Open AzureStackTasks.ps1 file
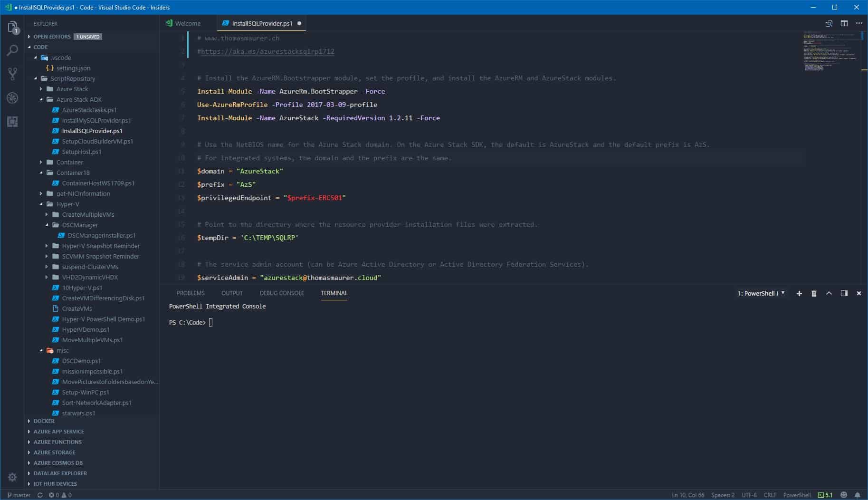868x500 pixels. tap(89, 110)
